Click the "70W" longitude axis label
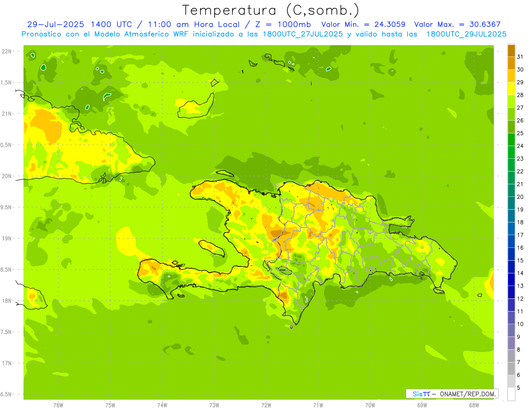 tap(370, 405)
